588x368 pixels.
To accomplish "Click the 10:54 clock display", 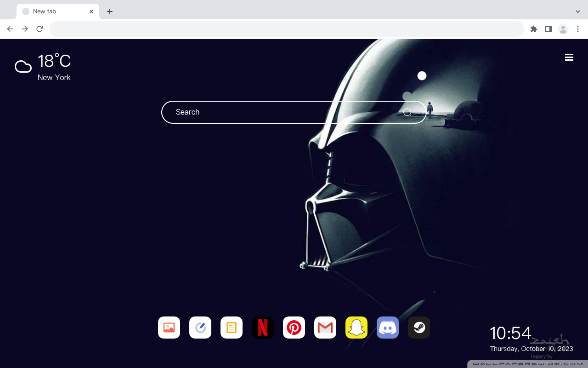I will pyautogui.click(x=510, y=333).
